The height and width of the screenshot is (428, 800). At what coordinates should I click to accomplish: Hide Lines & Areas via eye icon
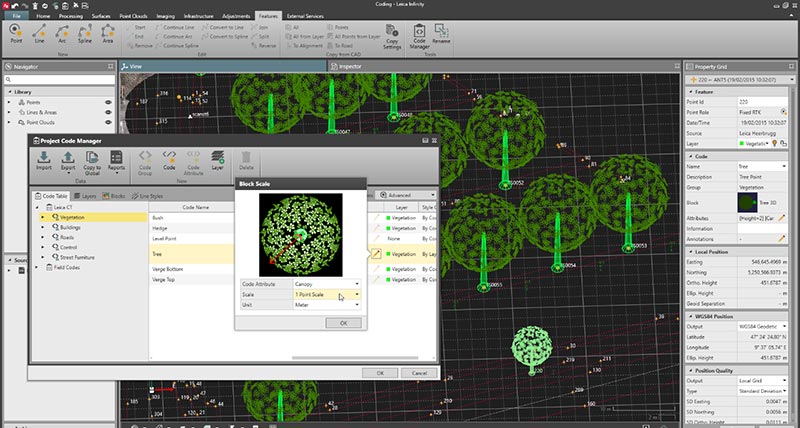[x=106, y=112]
